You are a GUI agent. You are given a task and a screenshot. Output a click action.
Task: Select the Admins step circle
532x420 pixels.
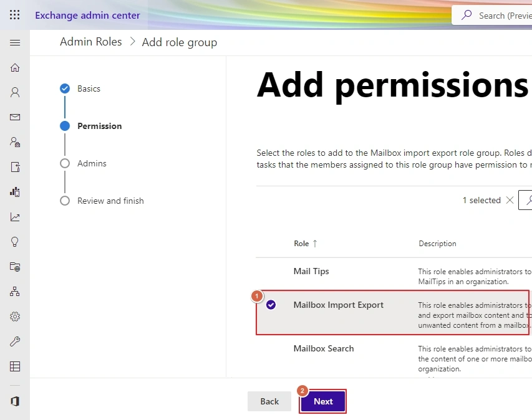tap(65, 163)
